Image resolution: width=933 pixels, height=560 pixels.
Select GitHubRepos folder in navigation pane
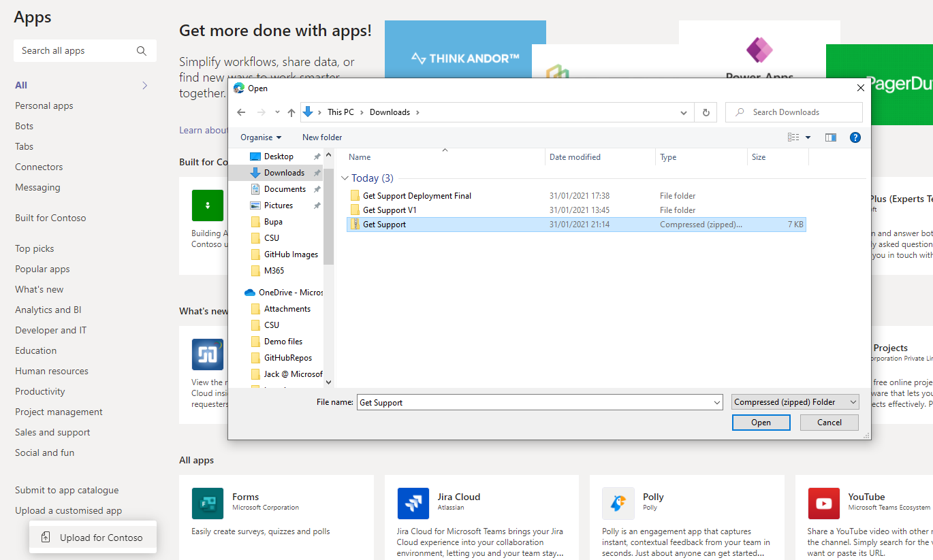tap(288, 358)
